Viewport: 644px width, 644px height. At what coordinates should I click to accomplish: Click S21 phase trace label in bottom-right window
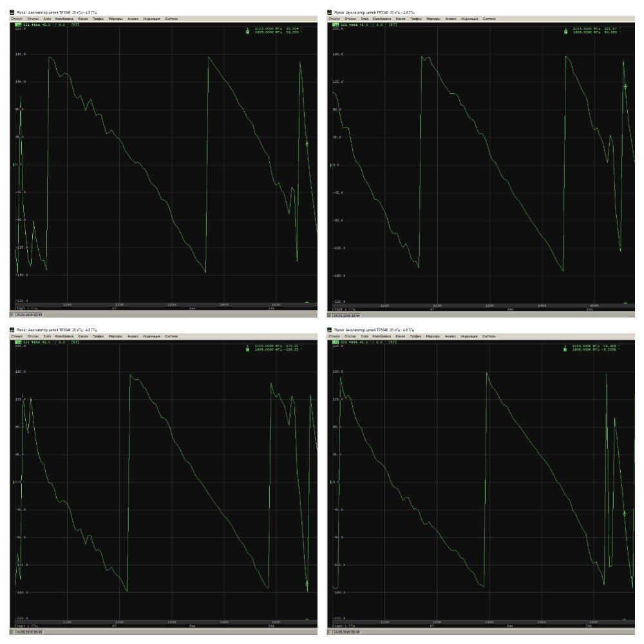[x=368, y=342]
